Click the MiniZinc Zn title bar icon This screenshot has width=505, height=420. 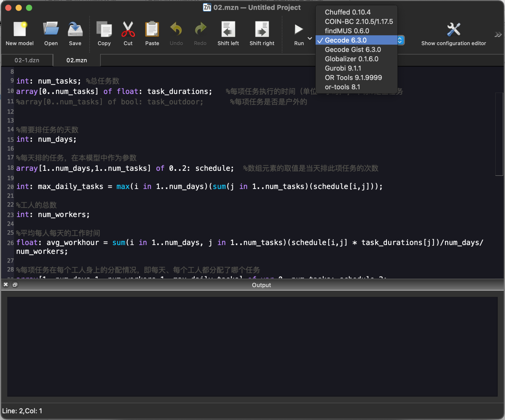click(207, 7)
